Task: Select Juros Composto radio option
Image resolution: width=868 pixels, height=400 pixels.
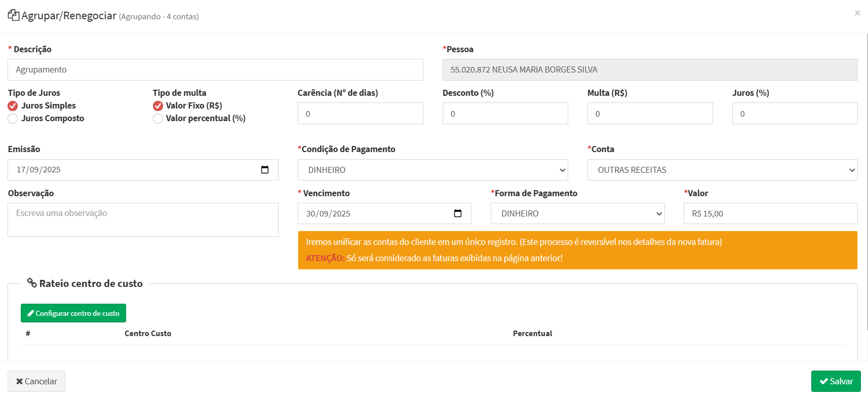Action: point(13,119)
